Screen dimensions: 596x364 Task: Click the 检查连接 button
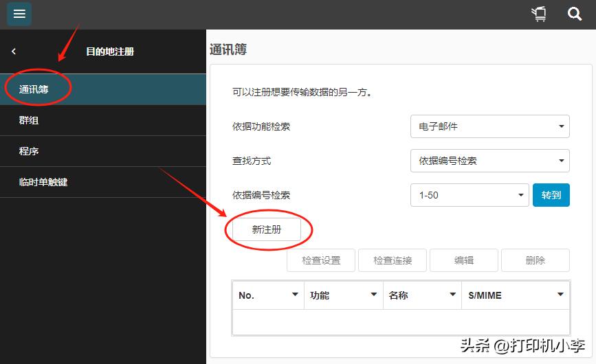393,260
